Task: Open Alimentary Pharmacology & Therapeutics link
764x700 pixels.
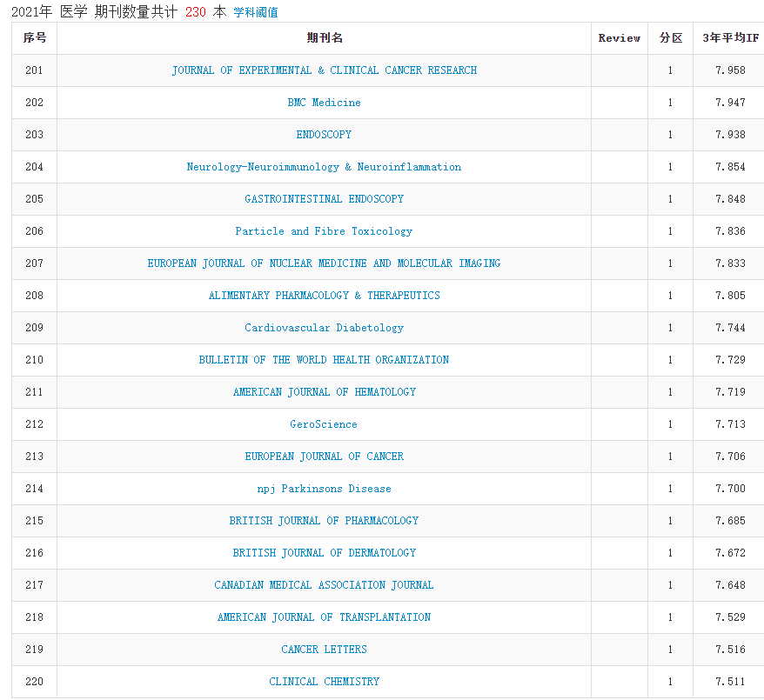Action: 324,295
